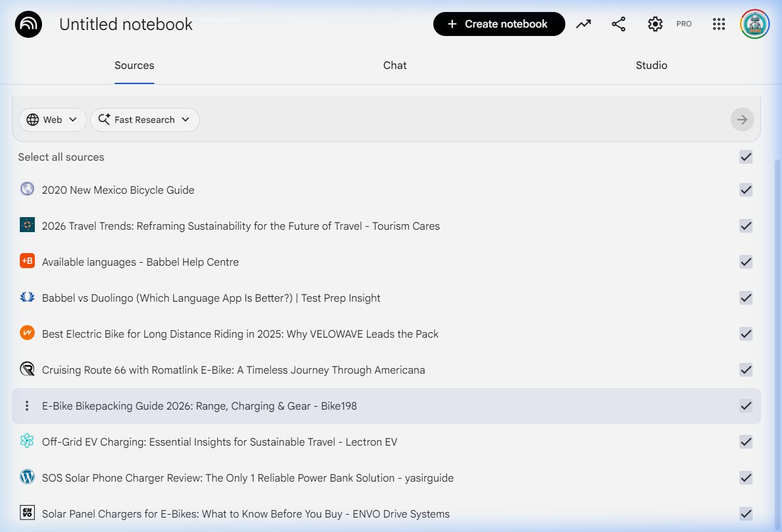782x532 pixels.
Task: Open the Fast Research mode dropdown
Action: click(x=145, y=120)
